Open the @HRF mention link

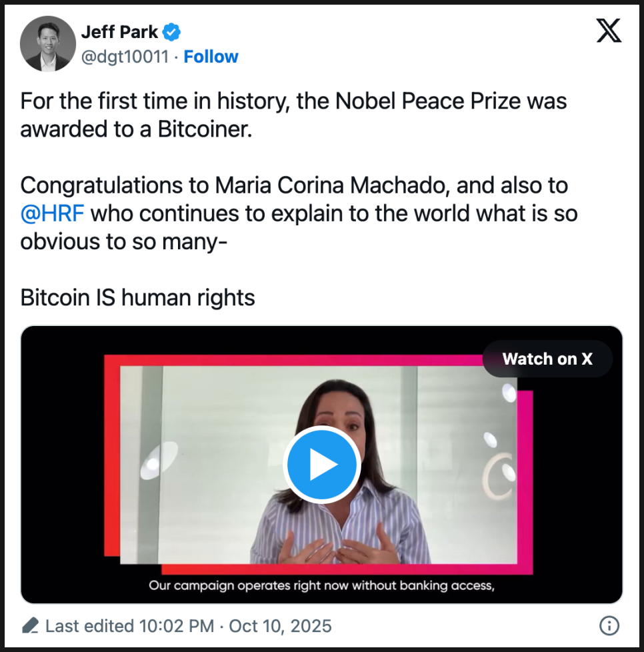point(53,214)
